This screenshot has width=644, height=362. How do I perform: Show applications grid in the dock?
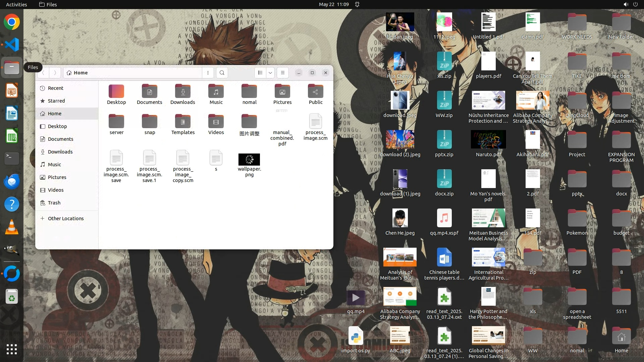(12, 349)
